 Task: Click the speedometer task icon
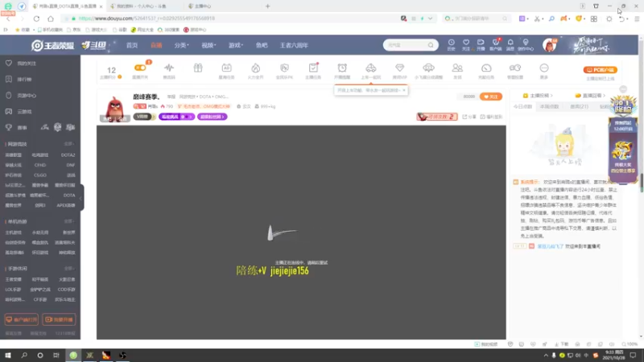[x=486, y=68]
